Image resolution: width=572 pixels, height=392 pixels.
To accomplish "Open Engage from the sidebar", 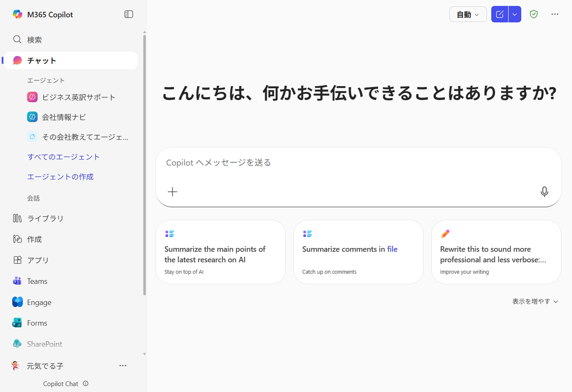I will (x=39, y=302).
